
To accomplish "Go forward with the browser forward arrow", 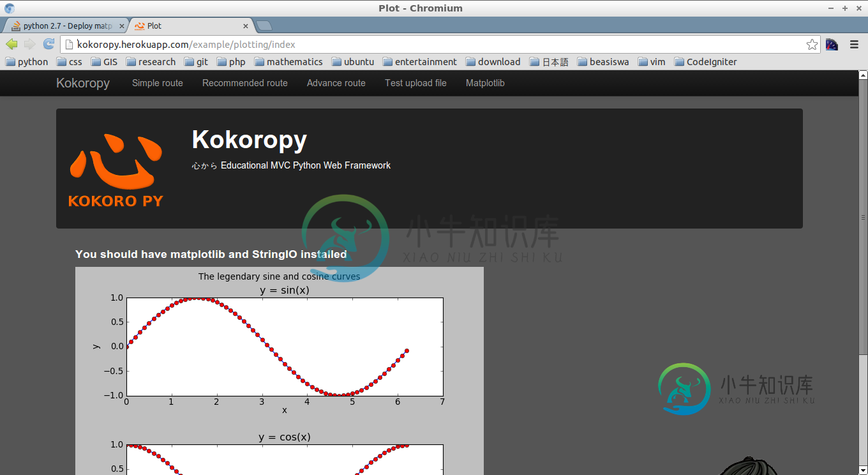I will pyautogui.click(x=29, y=44).
